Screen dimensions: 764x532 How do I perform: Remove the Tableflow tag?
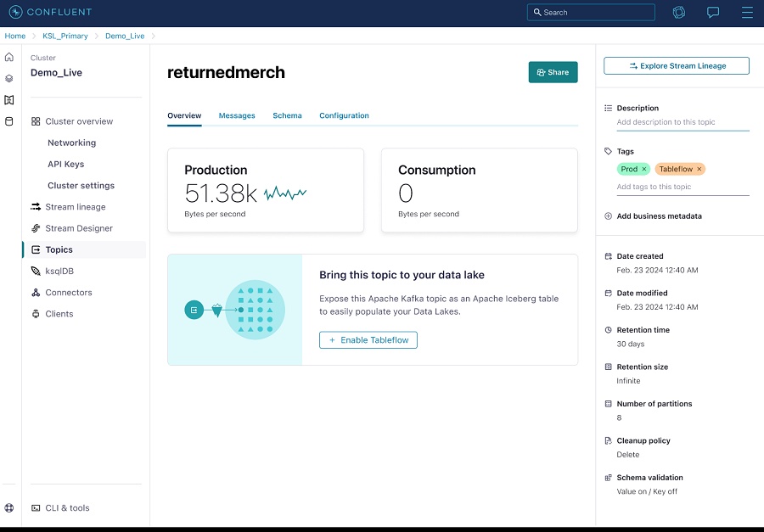pos(699,169)
